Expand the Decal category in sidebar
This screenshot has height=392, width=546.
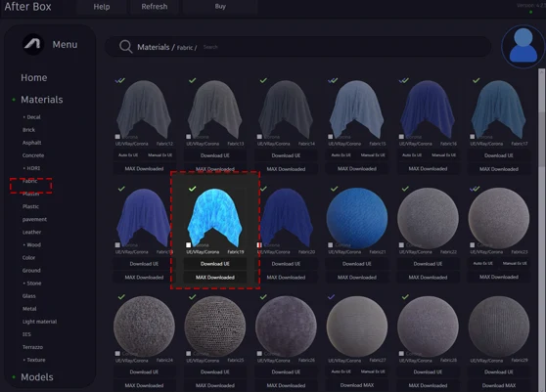click(x=31, y=117)
